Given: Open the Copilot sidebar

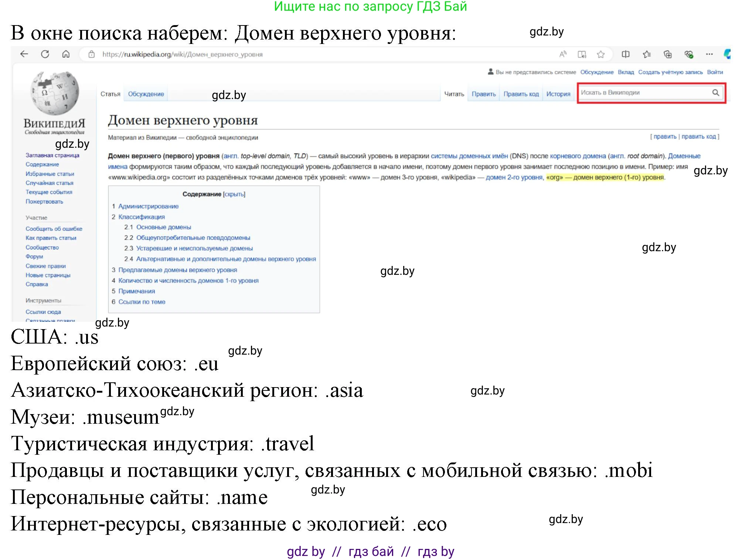Looking at the screenshot, I should click(728, 54).
